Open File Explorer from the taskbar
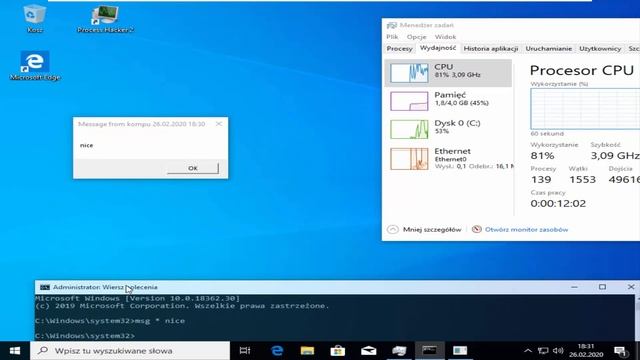 pyautogui.click(x=307, y=351)
